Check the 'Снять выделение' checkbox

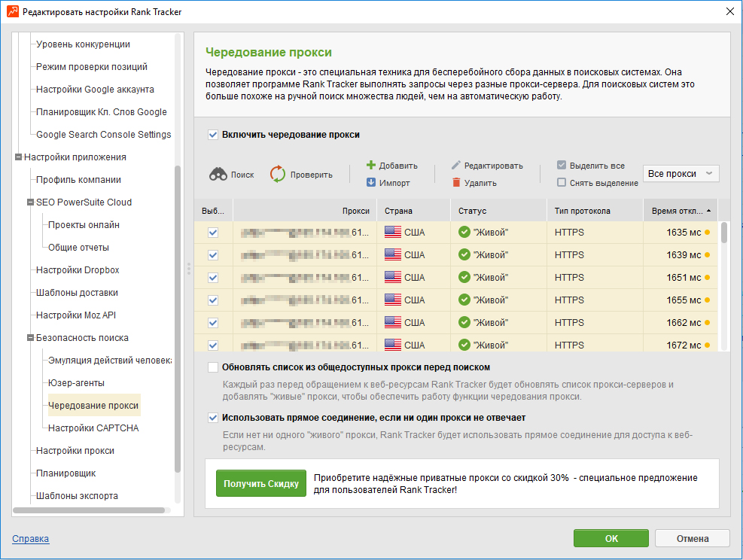tap(562, 182)
